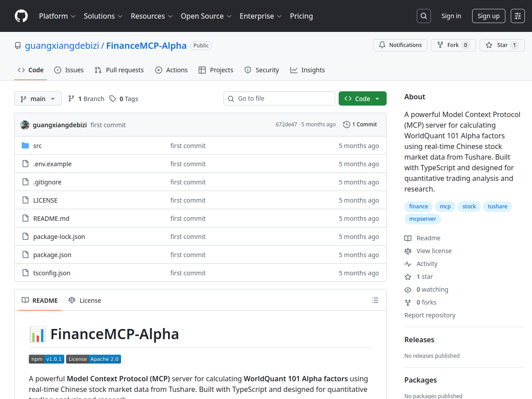
Task: Click the npm v1.0.1 badge
Action: 47,359
